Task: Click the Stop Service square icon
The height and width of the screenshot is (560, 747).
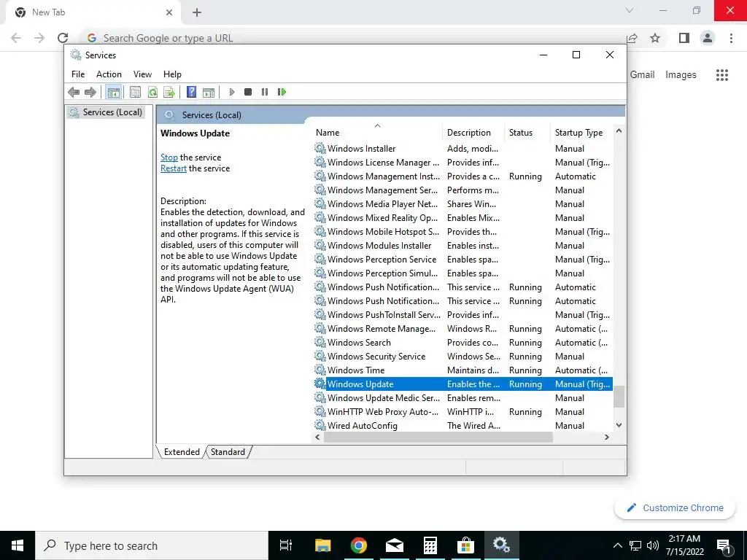Action: 248,92
